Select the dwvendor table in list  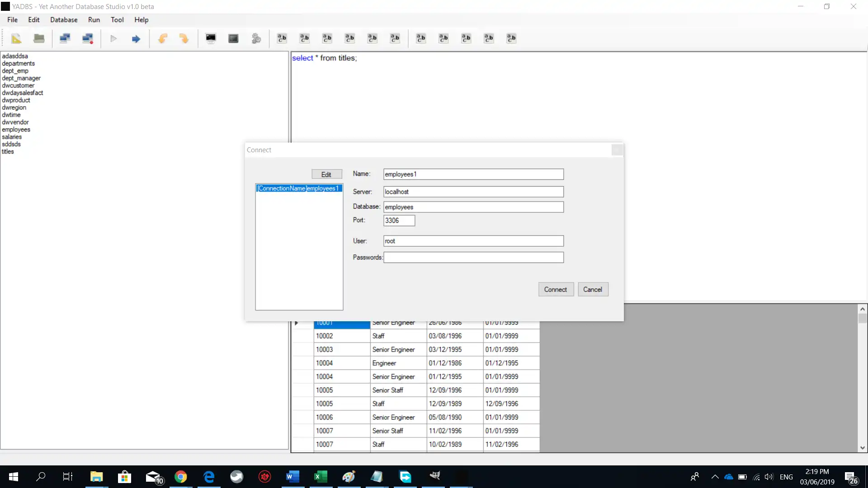[15, 122]
